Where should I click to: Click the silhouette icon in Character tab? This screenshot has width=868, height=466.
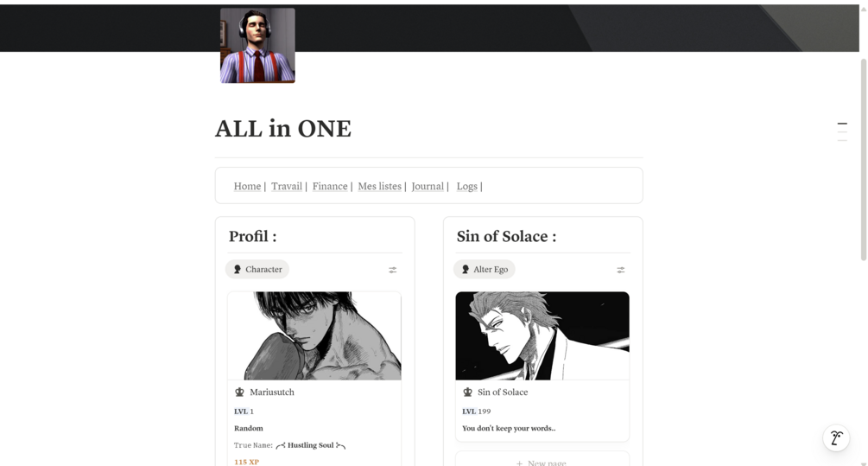coord(237,269)
